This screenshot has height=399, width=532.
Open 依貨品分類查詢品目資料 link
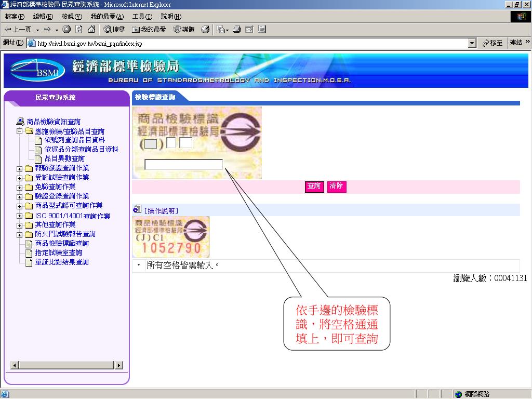tap(82, 149)
